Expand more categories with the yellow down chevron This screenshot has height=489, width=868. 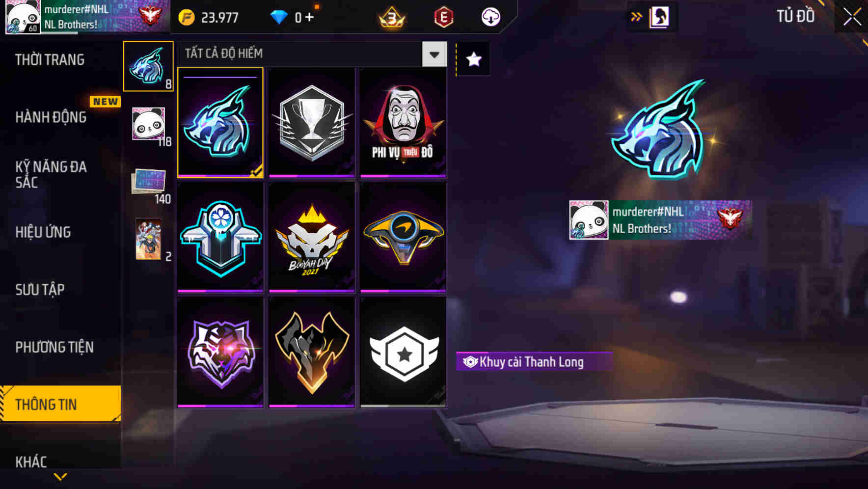60,477
